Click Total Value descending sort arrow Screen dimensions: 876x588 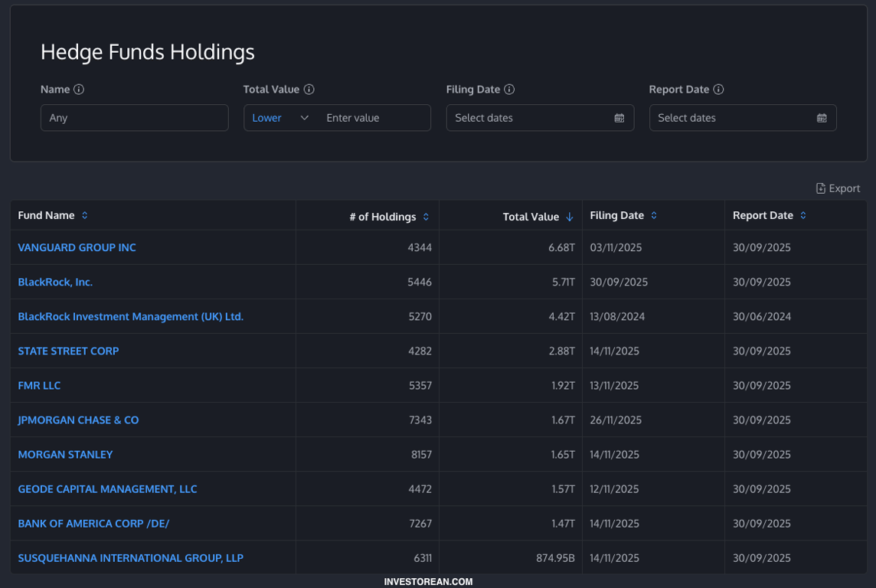click(569, 217)
